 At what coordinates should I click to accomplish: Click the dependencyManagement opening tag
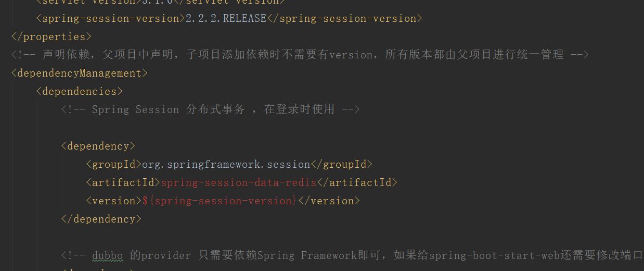tap(80, 73)
